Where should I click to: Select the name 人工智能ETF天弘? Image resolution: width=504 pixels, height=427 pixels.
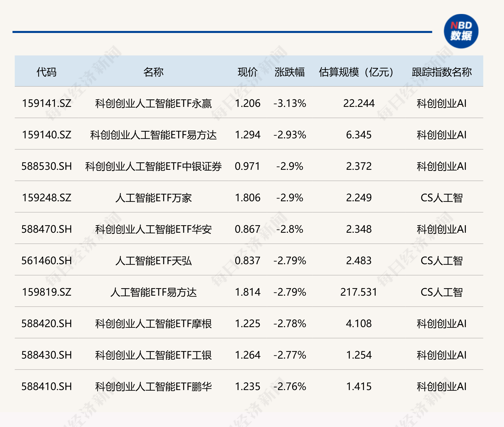pos(153,261)
